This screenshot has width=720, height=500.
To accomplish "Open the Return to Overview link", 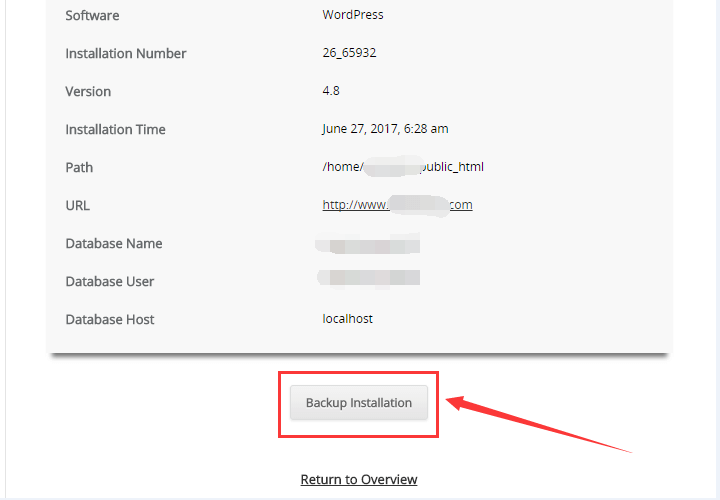I will (x=359, y=480).
